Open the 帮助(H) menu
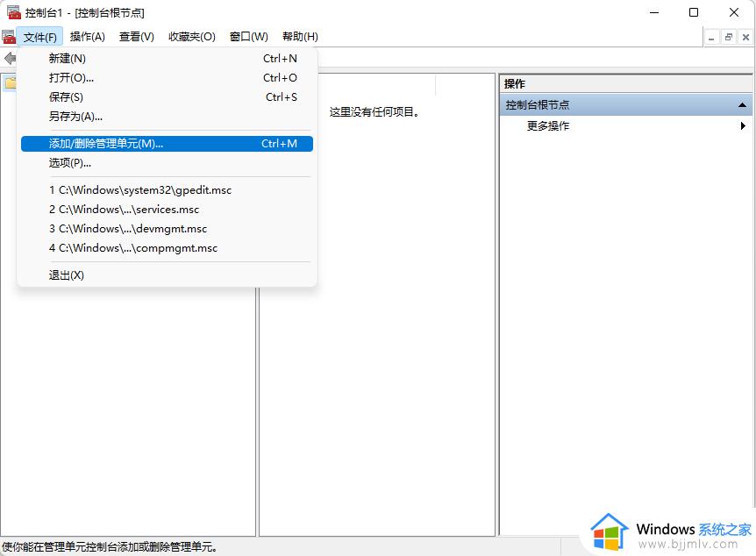This screenshot has width=756, height=556. coord(300,37)
